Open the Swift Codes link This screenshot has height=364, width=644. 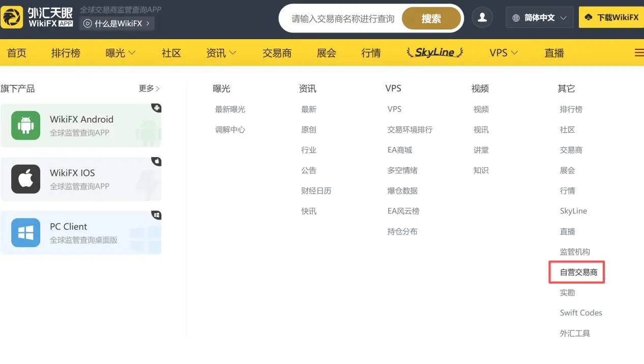tap(581, 313)
